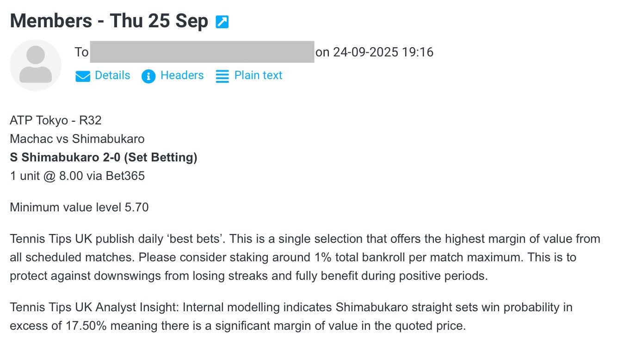Click the lines icon beside Plain text

coord(222,76)
